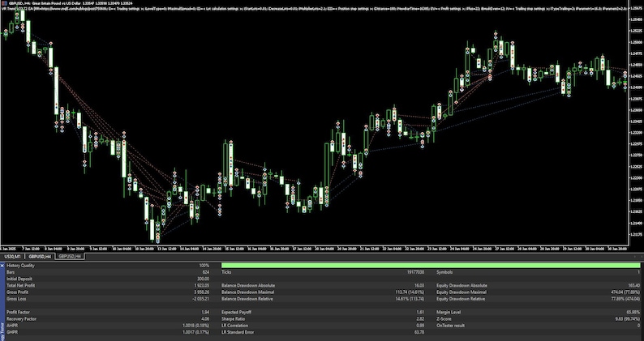Select the Bars label
Viewport: 644px width, 341px height.
11,272
